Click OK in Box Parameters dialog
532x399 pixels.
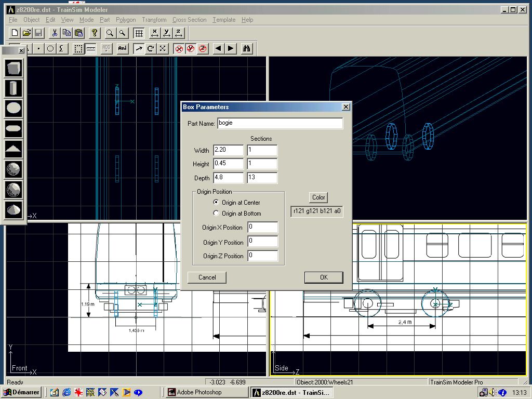pos(324,277)
